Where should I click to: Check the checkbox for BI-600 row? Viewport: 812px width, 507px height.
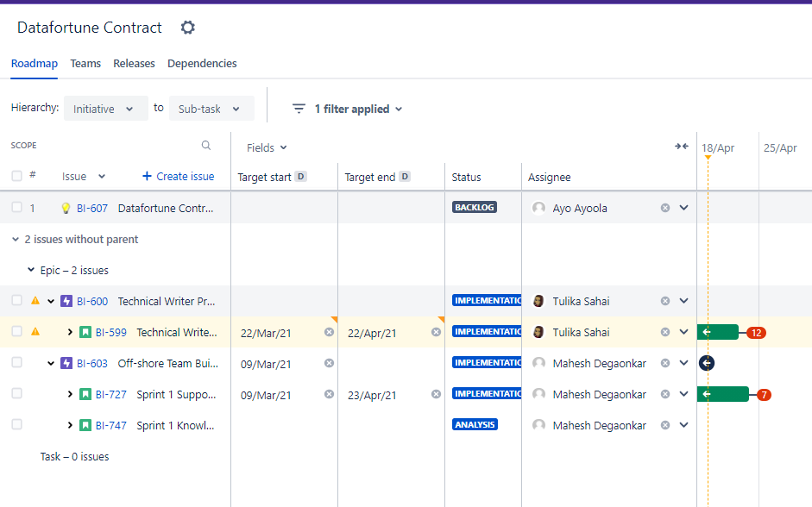pyautogui.click(x=16, y=301)
